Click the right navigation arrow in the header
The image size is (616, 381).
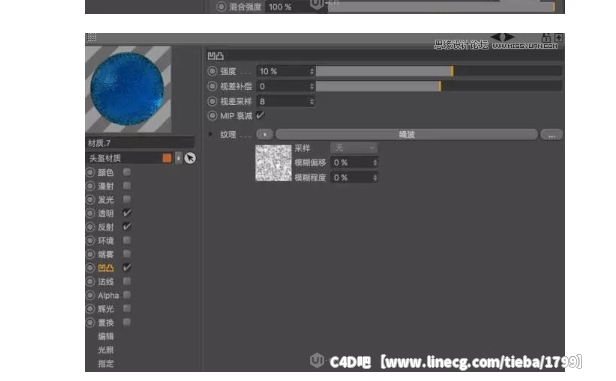(509, 37)
